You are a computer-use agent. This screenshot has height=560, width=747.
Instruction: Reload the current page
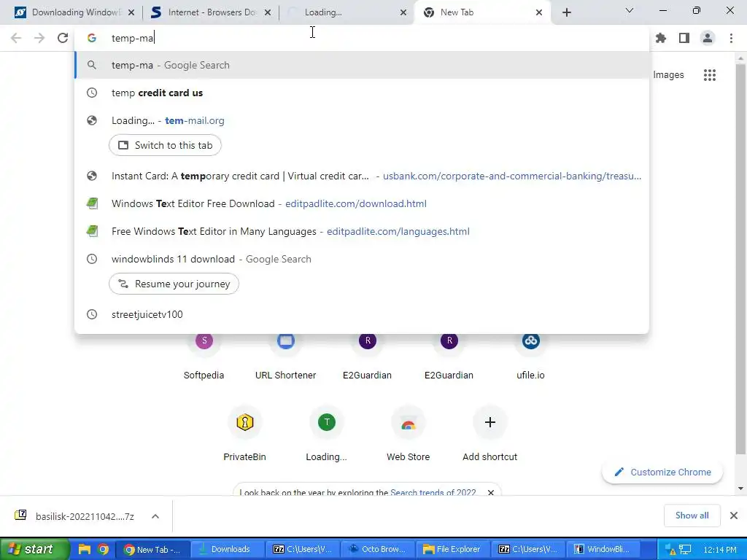63,38
